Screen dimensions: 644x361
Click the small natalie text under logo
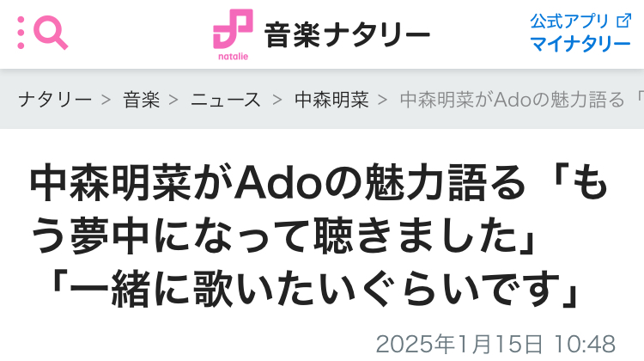233,57
